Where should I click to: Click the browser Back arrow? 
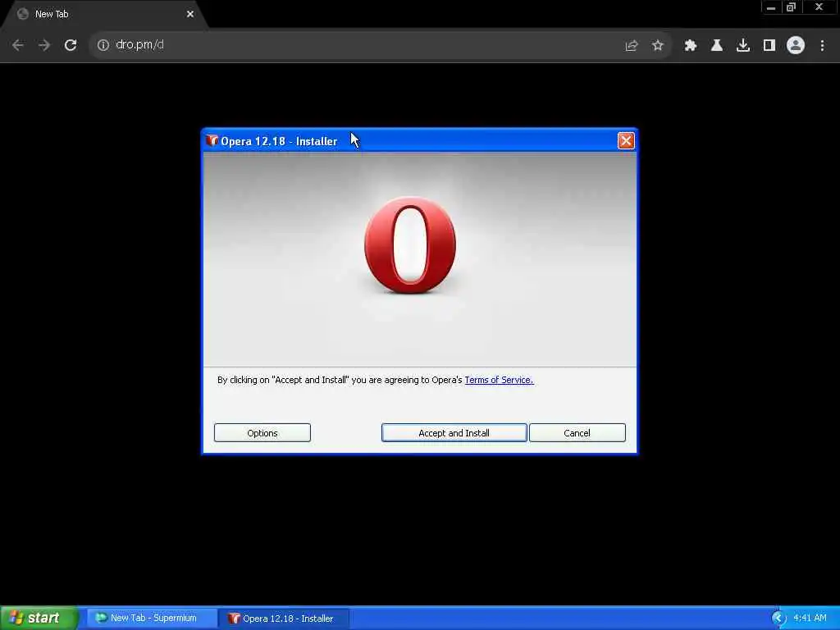18,45
